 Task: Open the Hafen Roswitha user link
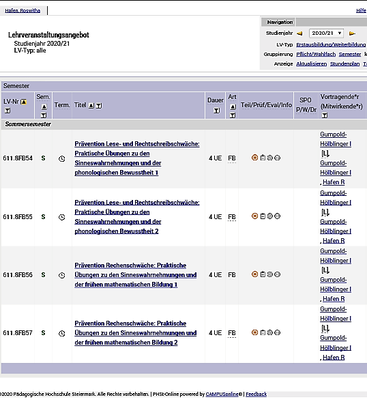pos(22,11)
